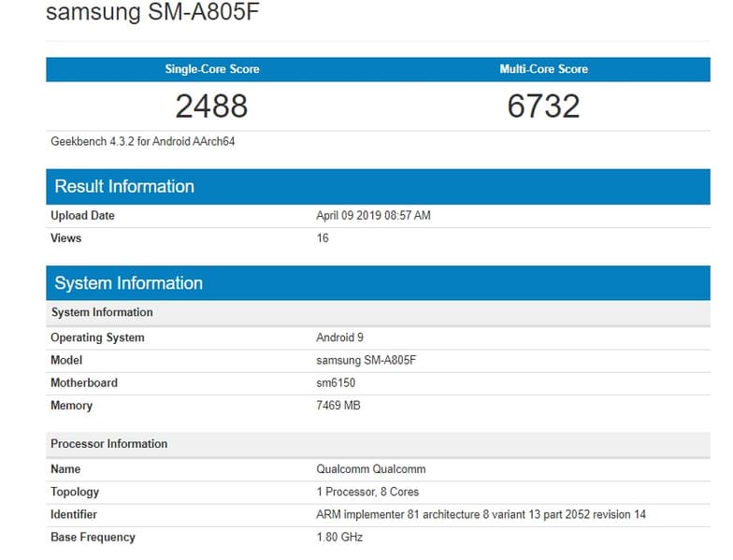Select the ARM implementer identifier text

(481, 514)
